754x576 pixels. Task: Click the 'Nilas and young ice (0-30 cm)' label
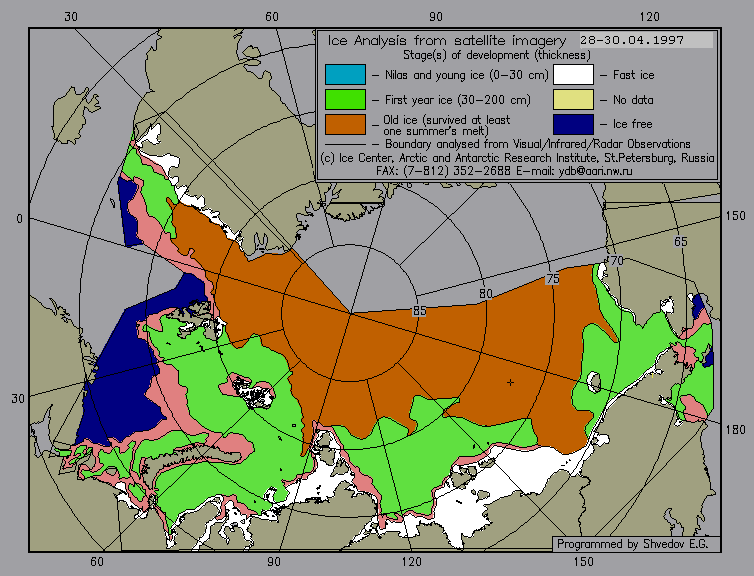click(x=466, y=75)
